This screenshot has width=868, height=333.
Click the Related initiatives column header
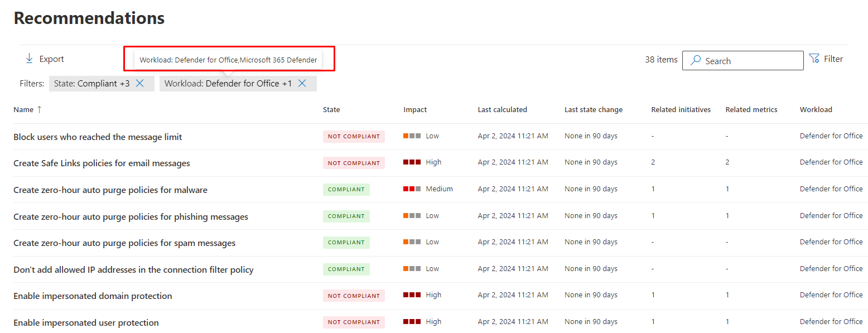coord(681,110)
